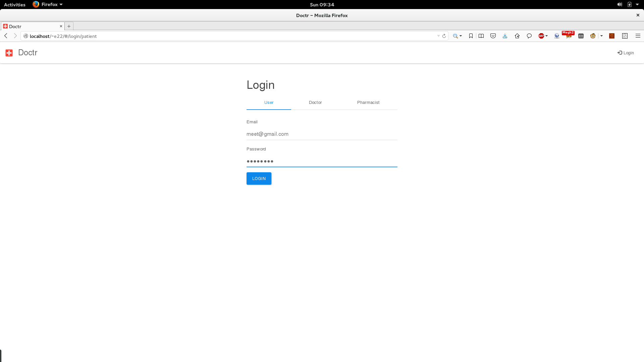Click the Login link in header
Image resolution: width=644 pixels, height=362 pixels.
coord(626,53)
